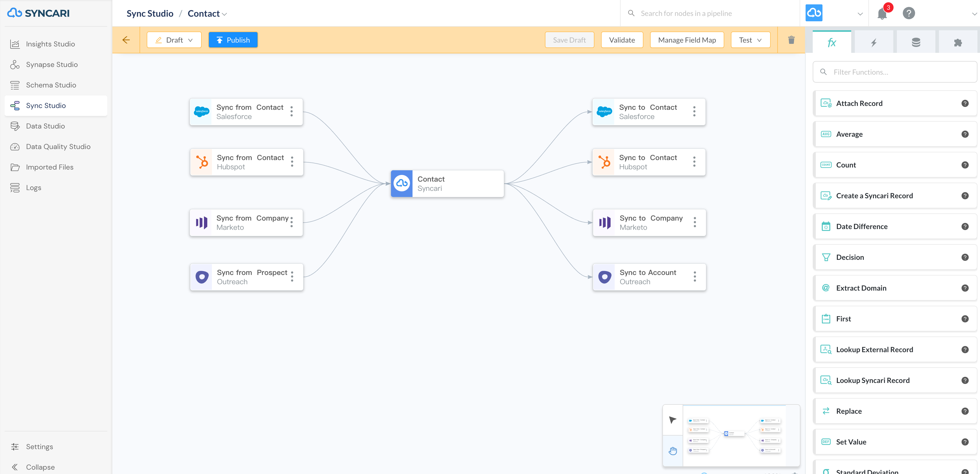Open Synapse Studio in the sidebar
980x474 pixels.
coord(56,65)
